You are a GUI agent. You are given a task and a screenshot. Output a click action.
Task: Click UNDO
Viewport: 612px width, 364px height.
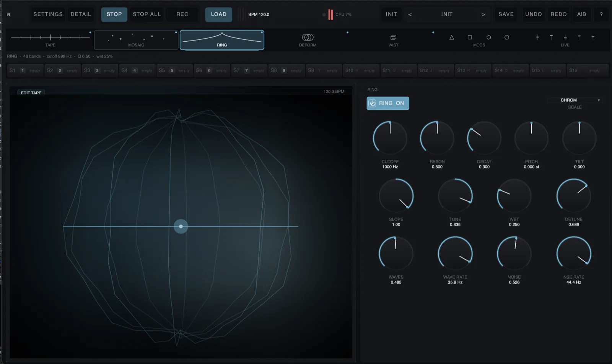click(x=534, y=14)
